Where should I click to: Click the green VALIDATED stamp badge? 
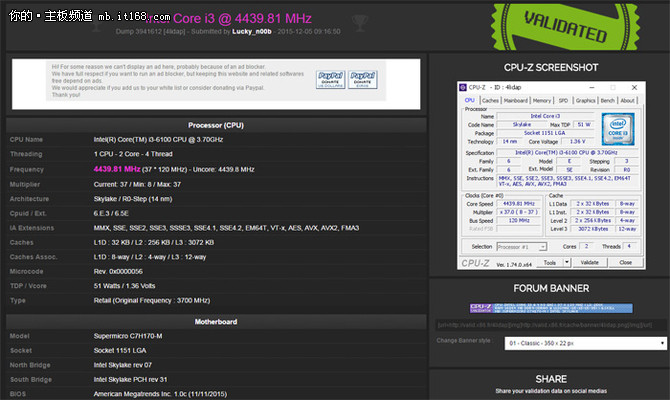549,26
